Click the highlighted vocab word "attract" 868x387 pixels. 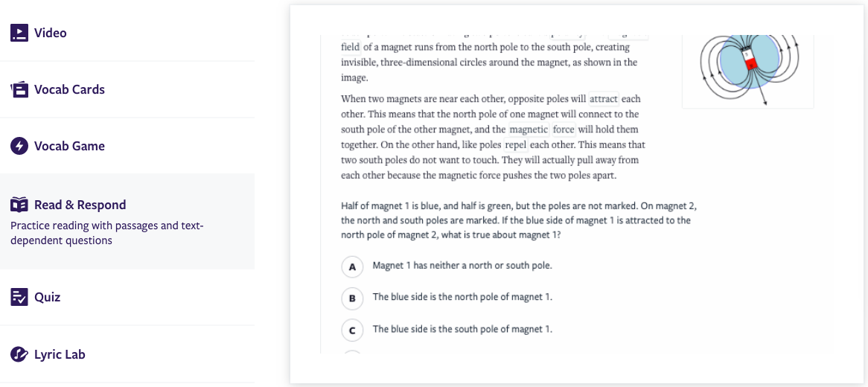click(x=604, y=99)
